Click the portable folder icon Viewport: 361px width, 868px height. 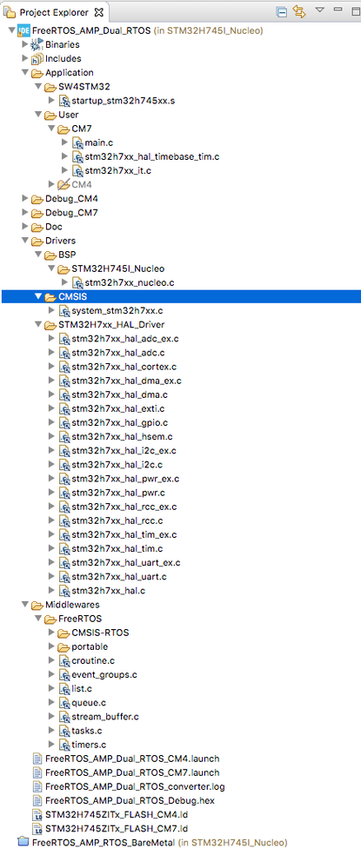pyautogui.click(x=64, y=646)
